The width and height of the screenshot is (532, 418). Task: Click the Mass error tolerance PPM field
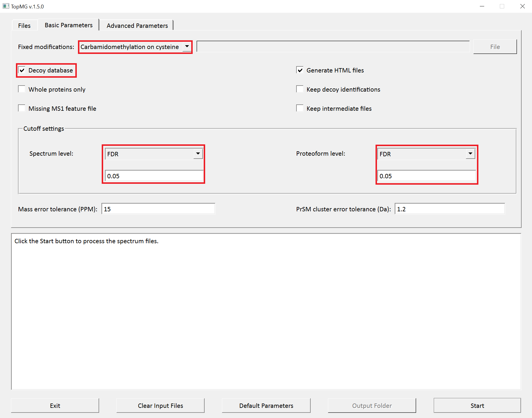tap(158, 209)
